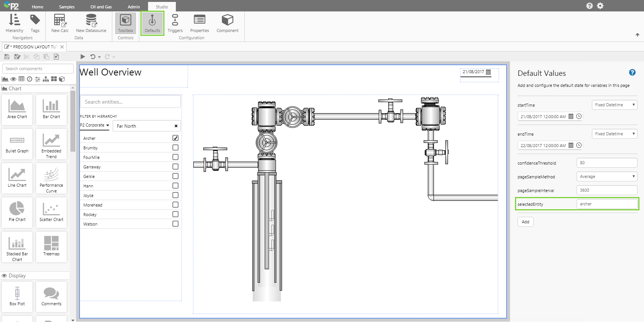Image resolution: width=644 pixels, height=322 pixels.
Task: Click the Add default value button
Action: (x=525, y=222)
